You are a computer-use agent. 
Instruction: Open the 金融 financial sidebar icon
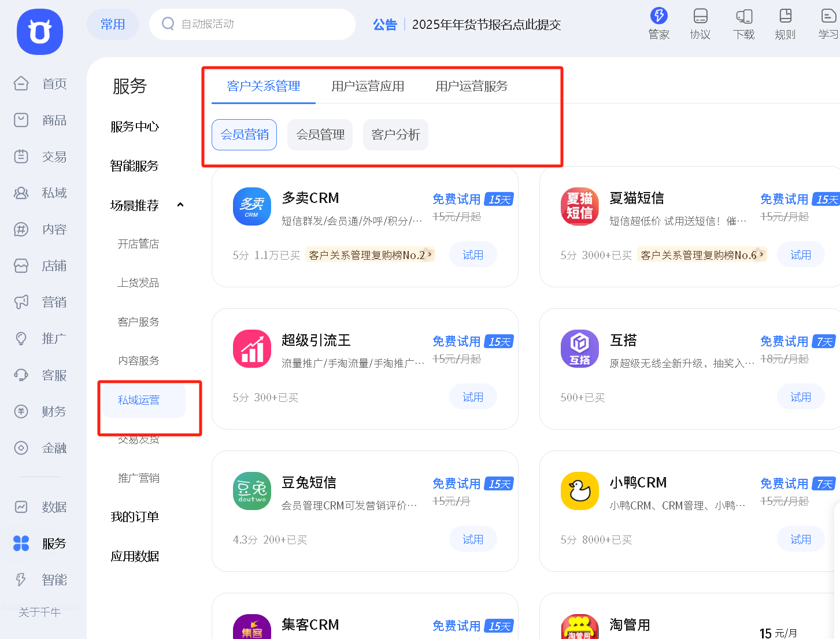click(21, 448)
